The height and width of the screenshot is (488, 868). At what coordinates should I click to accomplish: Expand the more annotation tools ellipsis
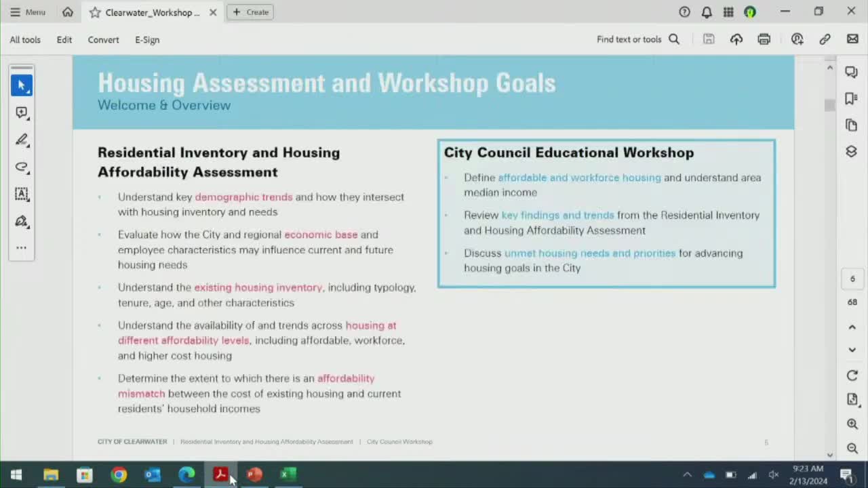[21, 247]
